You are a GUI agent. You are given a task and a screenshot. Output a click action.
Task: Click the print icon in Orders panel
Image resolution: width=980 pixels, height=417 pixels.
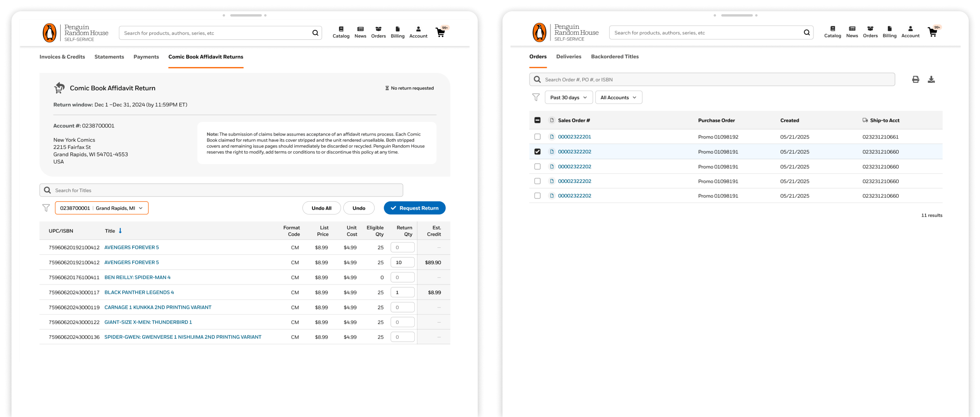tap(915, 79)
